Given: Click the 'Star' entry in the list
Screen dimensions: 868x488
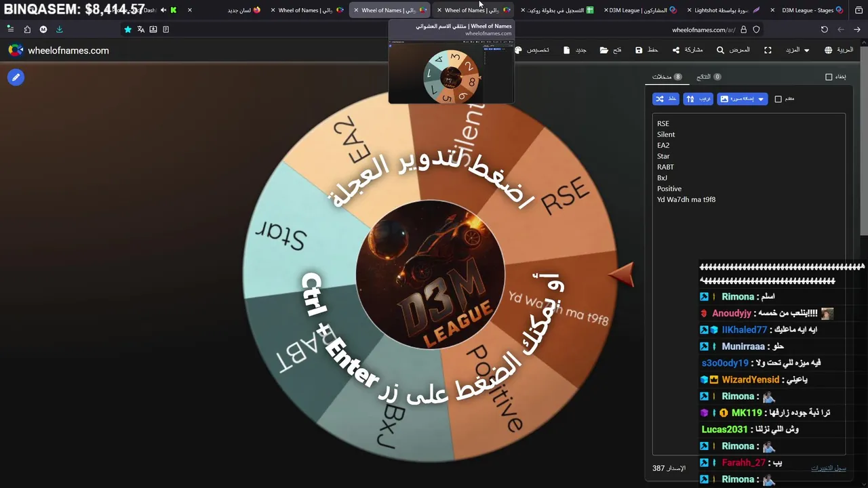Looking at the screenshot, I should [663, 156].
